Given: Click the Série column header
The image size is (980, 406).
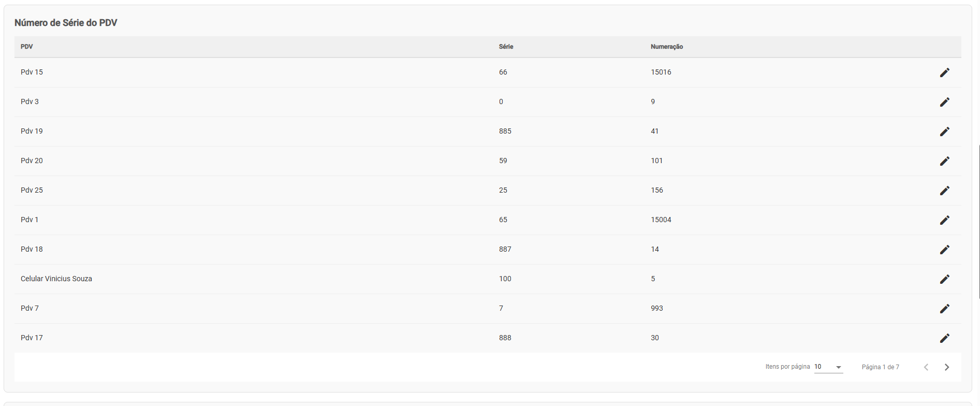Looking at the screenshot, I should click(506, 47).
